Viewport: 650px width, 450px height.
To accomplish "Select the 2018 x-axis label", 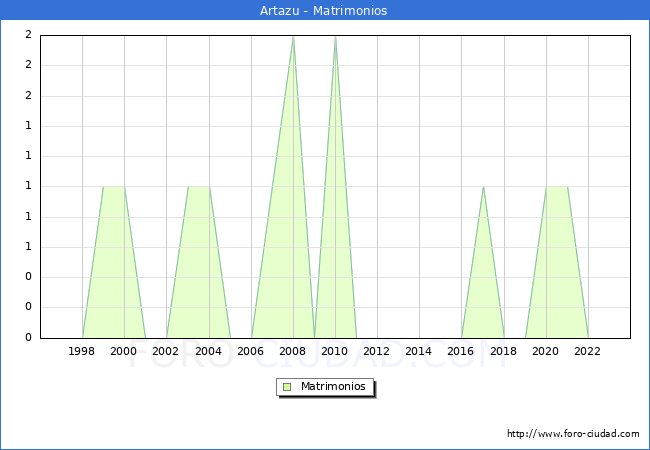I will [x=503, y=351].
